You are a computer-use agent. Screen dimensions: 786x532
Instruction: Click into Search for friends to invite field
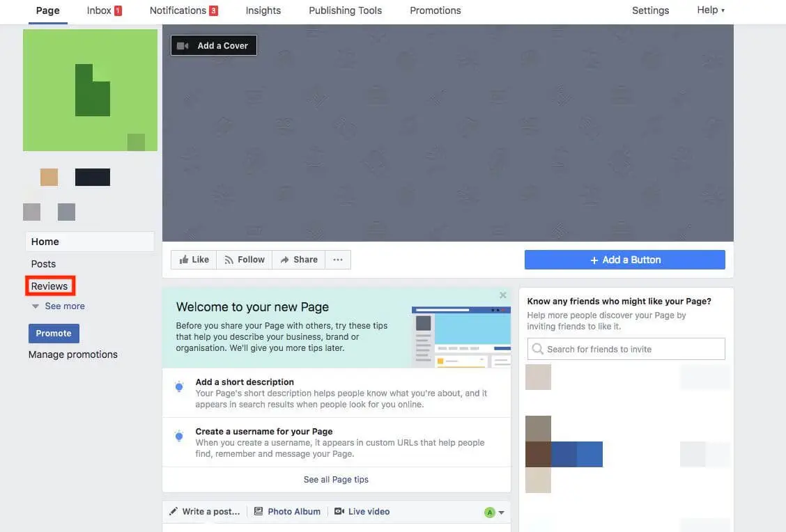pyautogui.click(x=626, y=349)
